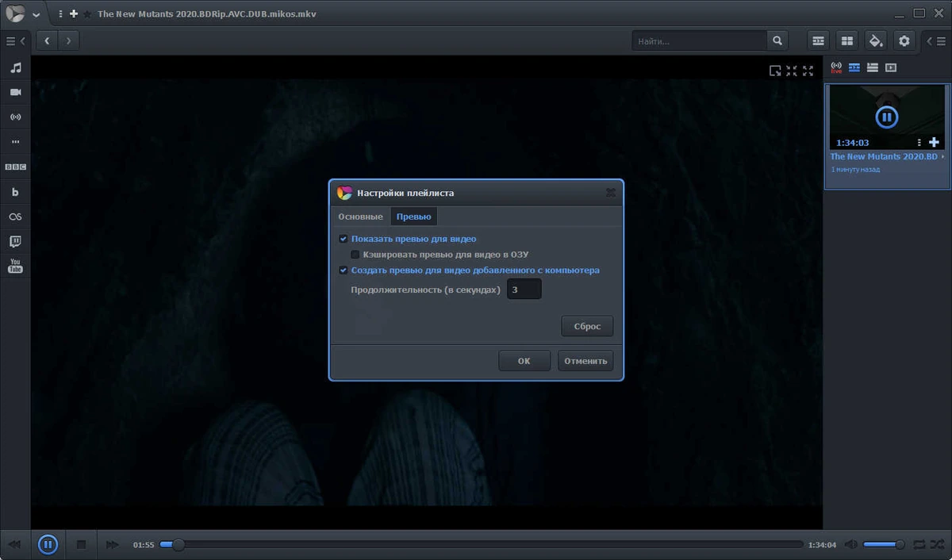Click the star favorite icon in title bar

[x=87, y=14]
